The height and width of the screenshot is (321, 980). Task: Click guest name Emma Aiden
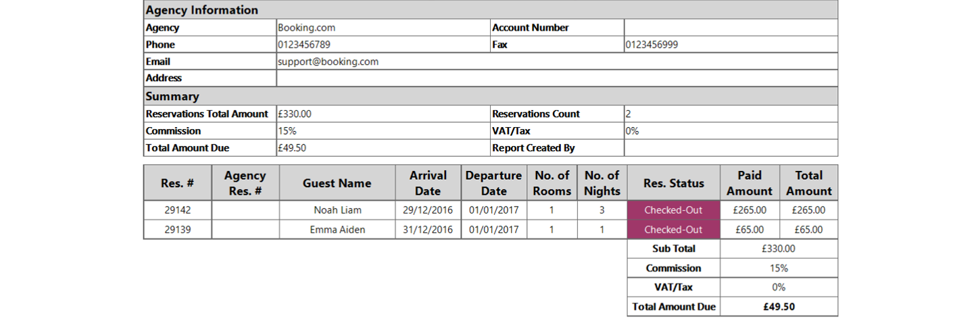tap(337, 230)
